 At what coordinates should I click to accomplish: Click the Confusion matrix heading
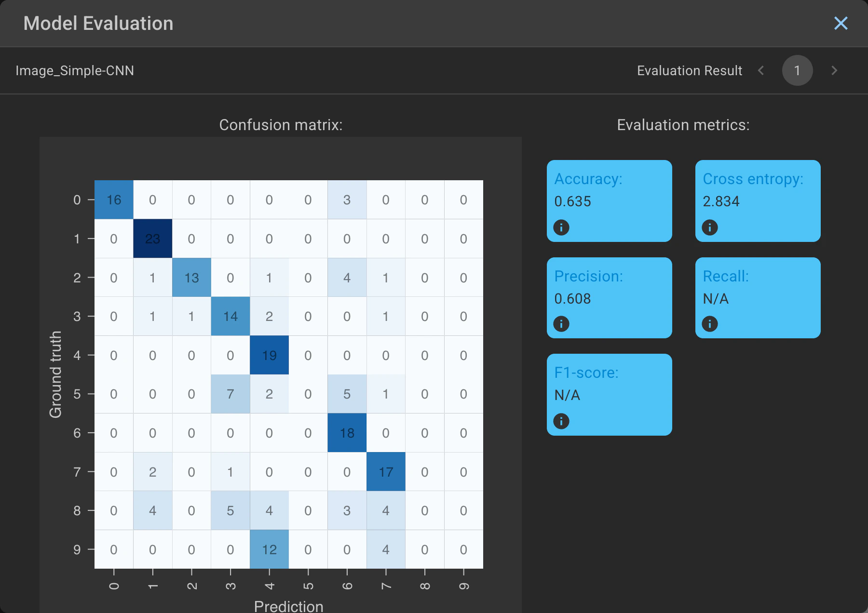click(281, 125)
